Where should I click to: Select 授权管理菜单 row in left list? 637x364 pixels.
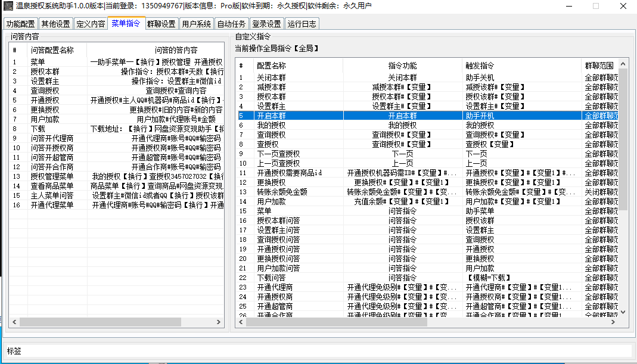point(52,176)
